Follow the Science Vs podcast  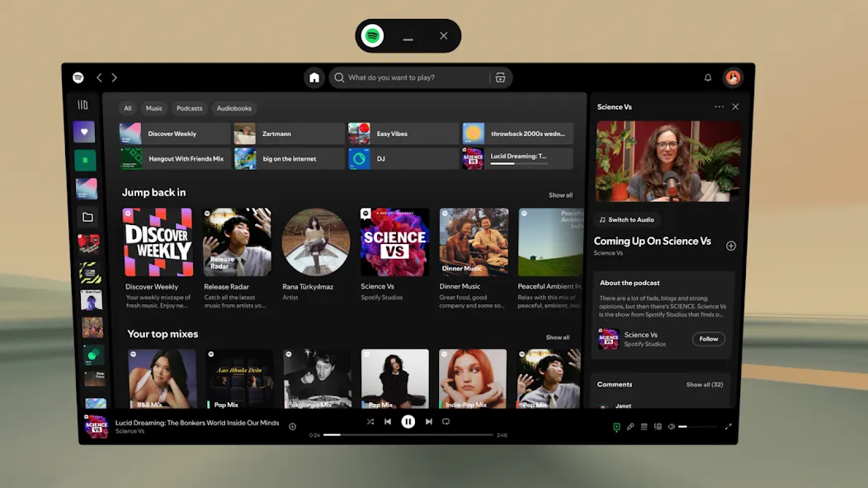pos(708,339)
